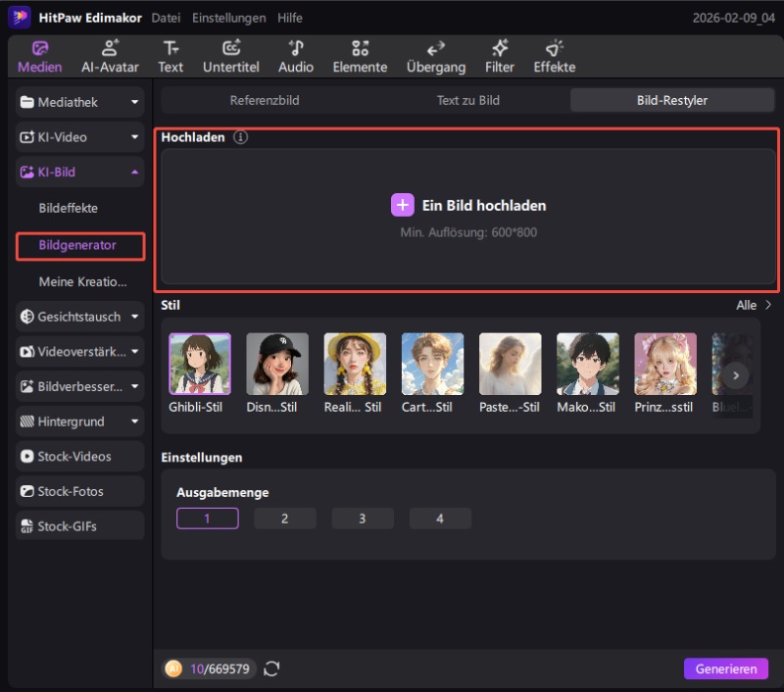Screen dimensions: 784x692
Task: Expand the Mediathek sidebar section
Action: pos(135,102)
